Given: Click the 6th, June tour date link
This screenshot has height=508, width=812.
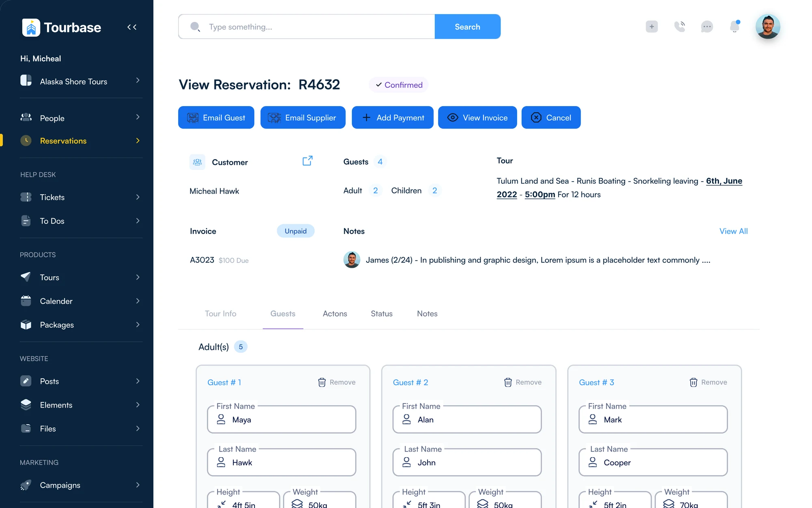Looking at the screenshot, I should click(724, 181).
